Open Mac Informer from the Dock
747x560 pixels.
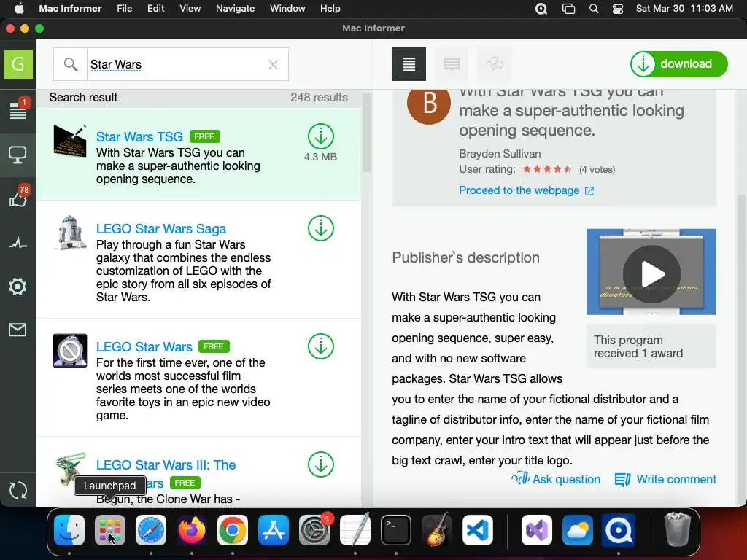pyautogui.click(x=619, y=530)
